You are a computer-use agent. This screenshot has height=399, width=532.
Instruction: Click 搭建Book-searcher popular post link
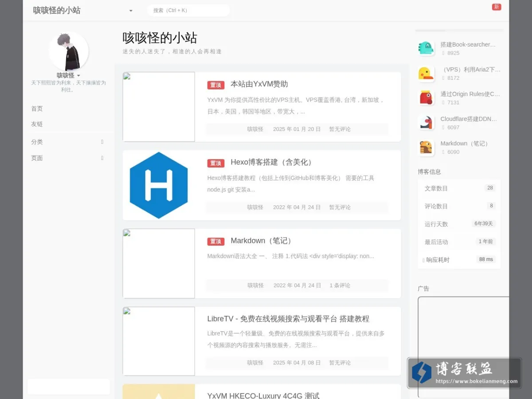coord(468,44)
